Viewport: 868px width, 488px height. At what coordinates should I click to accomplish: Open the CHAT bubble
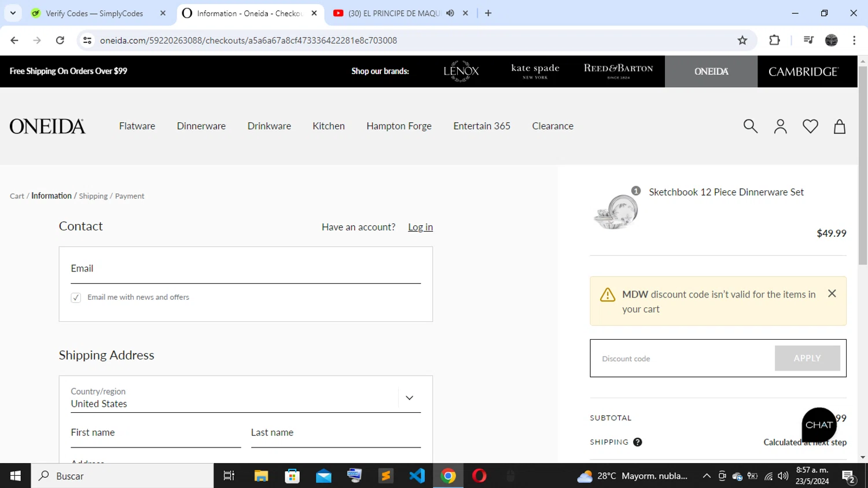pos(819,425)
